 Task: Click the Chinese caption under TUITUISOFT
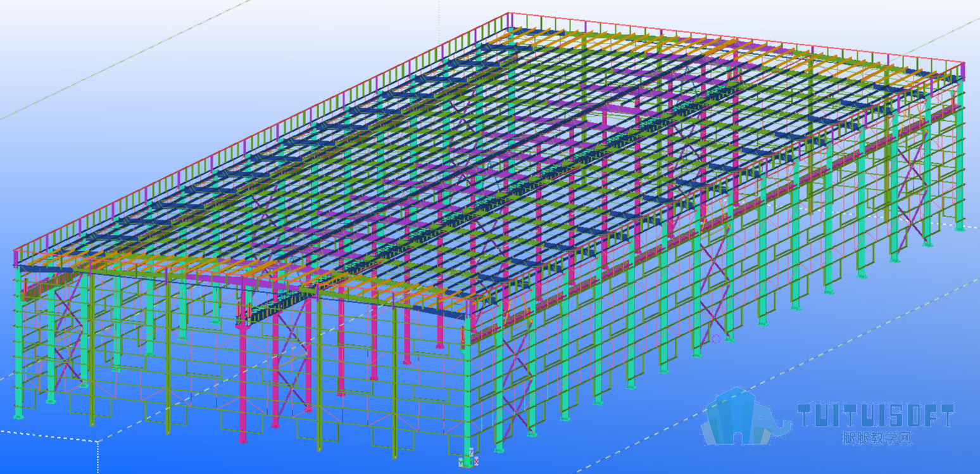876,438
